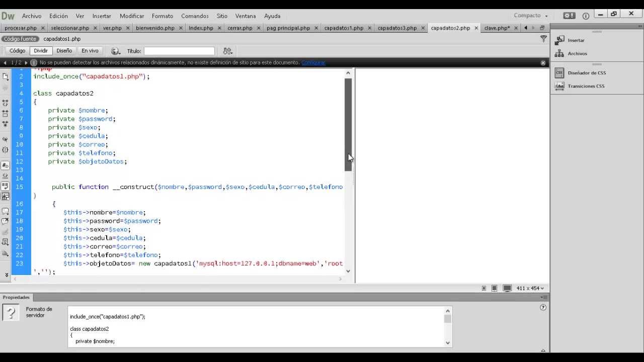This screenshot has width=644, height=362.
Task: Click the filter funnel icon for related files
Action: point(543,39)
